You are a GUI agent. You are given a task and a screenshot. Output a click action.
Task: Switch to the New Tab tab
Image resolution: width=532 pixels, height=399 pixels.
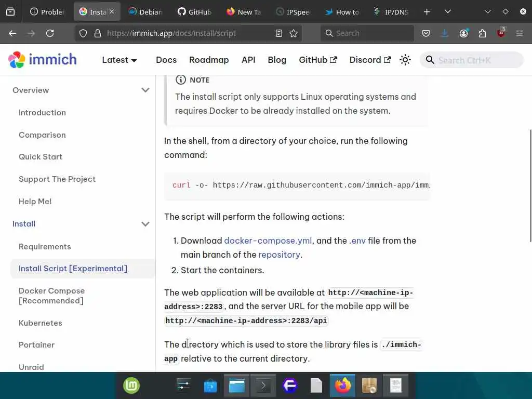pyautogui.click(x=244, y=12)
